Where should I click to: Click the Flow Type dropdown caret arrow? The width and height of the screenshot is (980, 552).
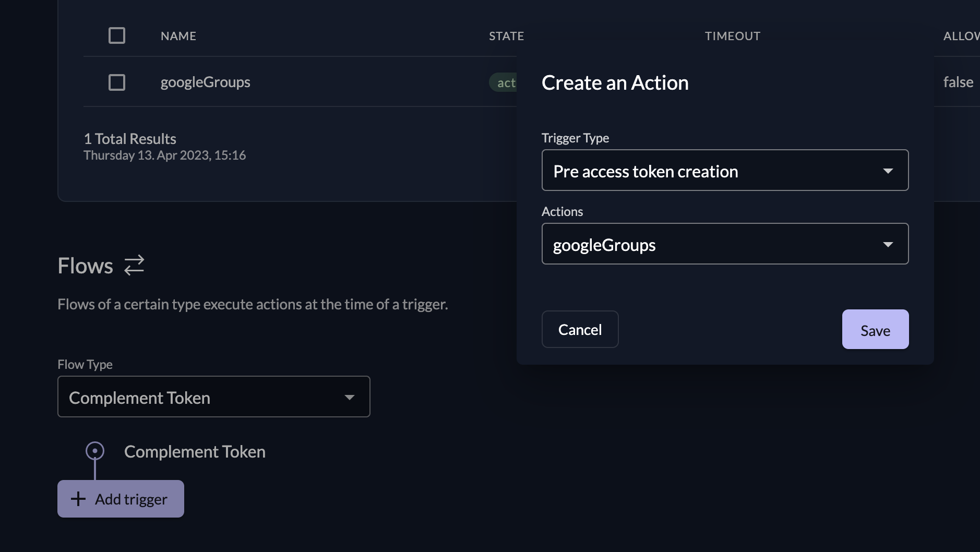350,397
